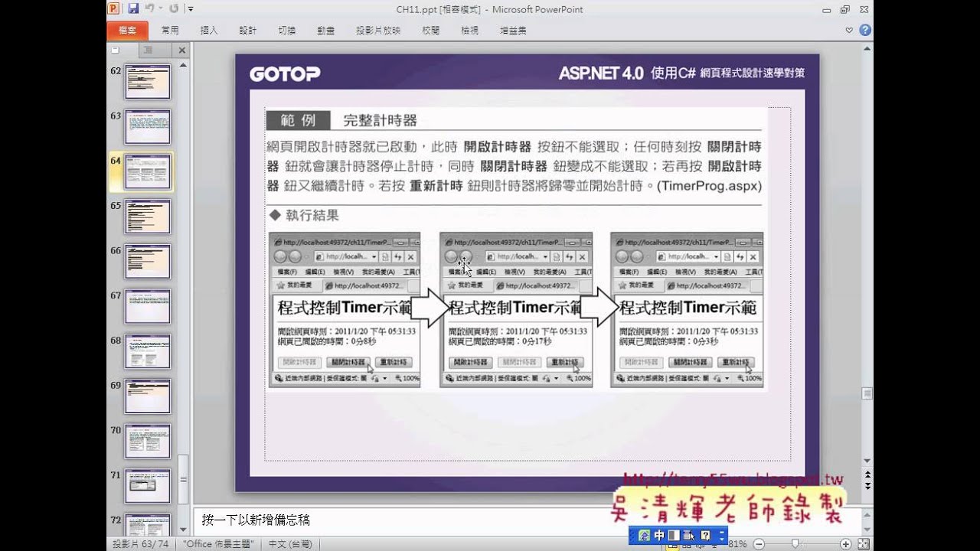Click the thumbnail pane scroll down arrow
This screenshot has width=980, height=551.
tap(183, 529)
